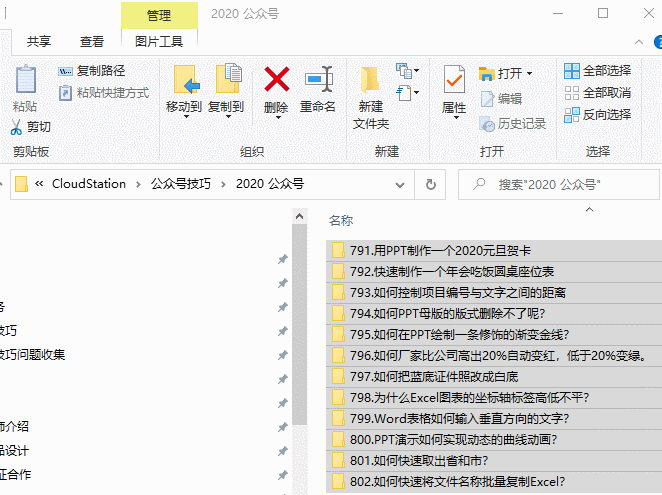This screenshot has height=495, width=662.
Task: Open the New item dropdown icon
Action: click(407, 71)
